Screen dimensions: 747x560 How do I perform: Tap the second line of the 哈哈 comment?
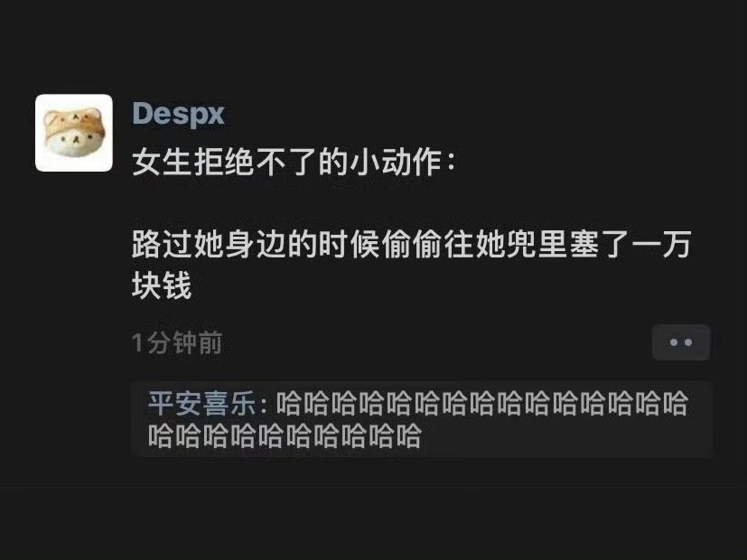(x=285, y=435)
